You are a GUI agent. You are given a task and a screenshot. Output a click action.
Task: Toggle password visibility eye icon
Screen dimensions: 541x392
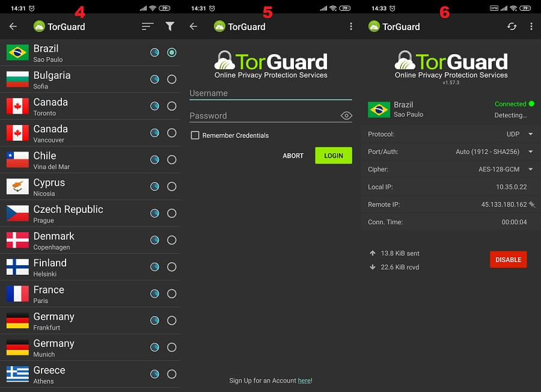click(346, 115)
